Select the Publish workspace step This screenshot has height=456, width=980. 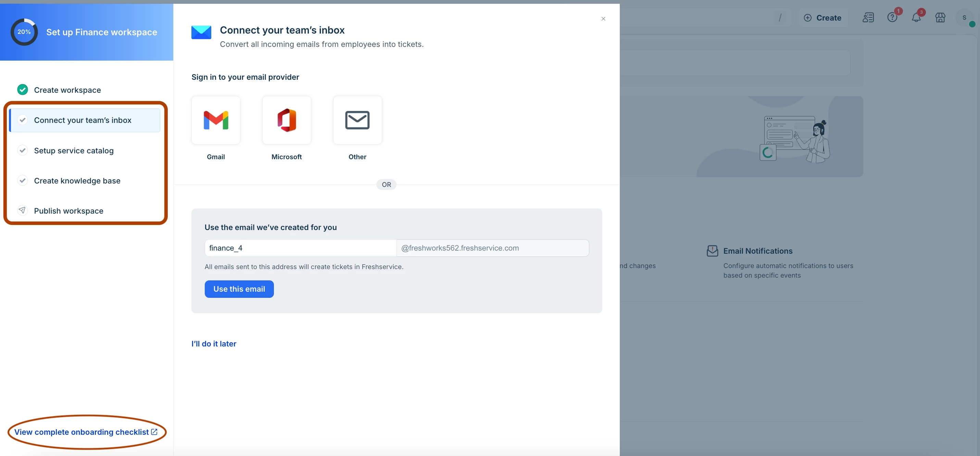68,211
